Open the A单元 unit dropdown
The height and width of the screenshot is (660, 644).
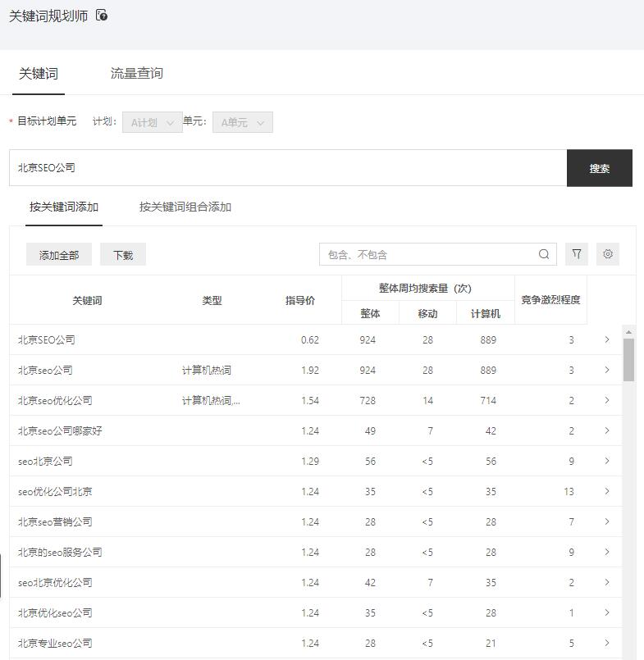(x=243, y=122)
